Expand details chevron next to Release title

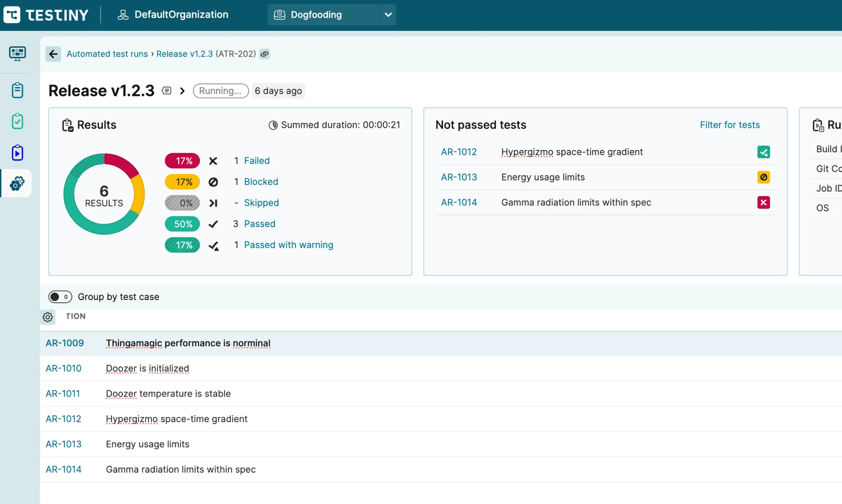coord(182,91)
